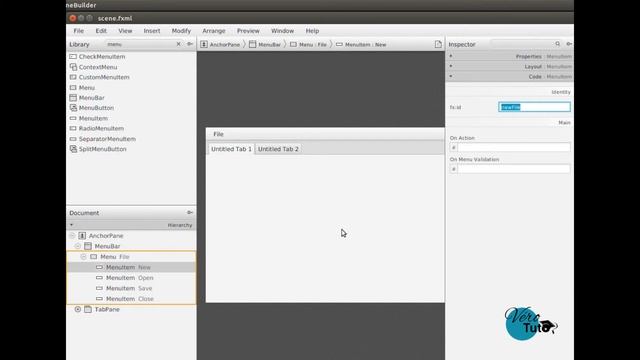
Task: Click the CheckMenuItem icon in the Library
Action: [x=73, y=56]
